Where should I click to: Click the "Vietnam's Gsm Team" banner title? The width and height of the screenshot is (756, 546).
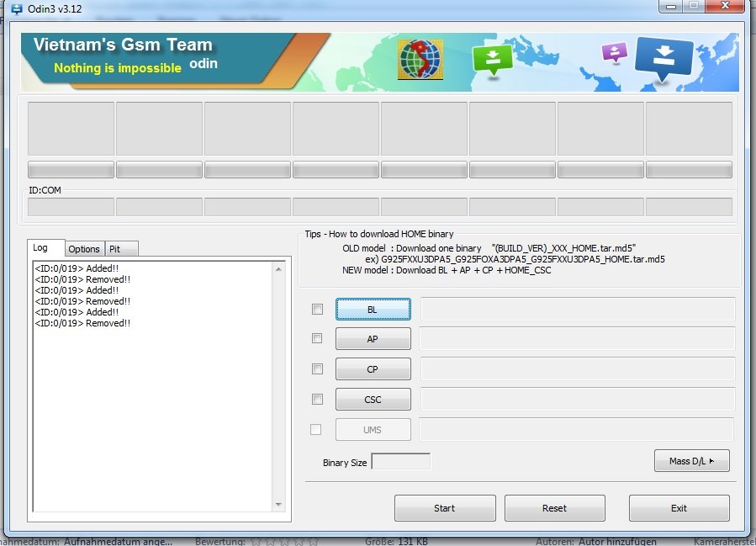tap(123, 45)
